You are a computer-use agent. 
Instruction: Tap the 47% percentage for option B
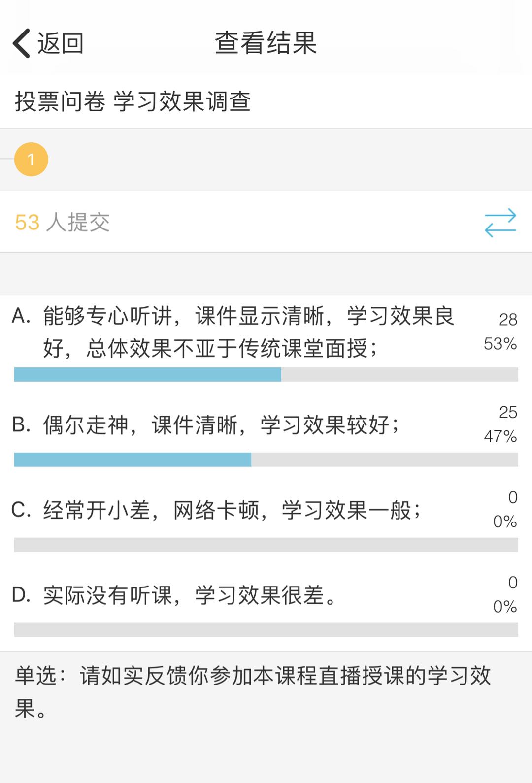[500, 436]
